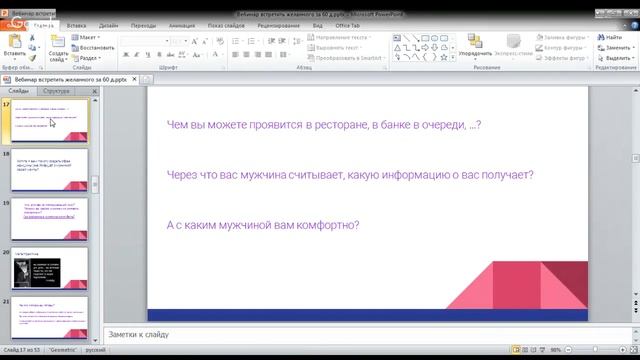Select slide 21 thumbnail
The image size is (640, 360).
[49, 318]
